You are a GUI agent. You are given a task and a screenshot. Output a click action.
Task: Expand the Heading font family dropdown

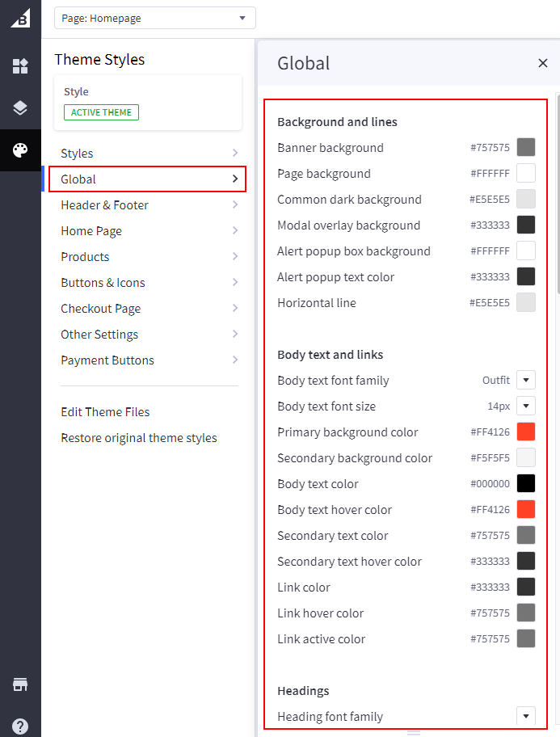526,716
